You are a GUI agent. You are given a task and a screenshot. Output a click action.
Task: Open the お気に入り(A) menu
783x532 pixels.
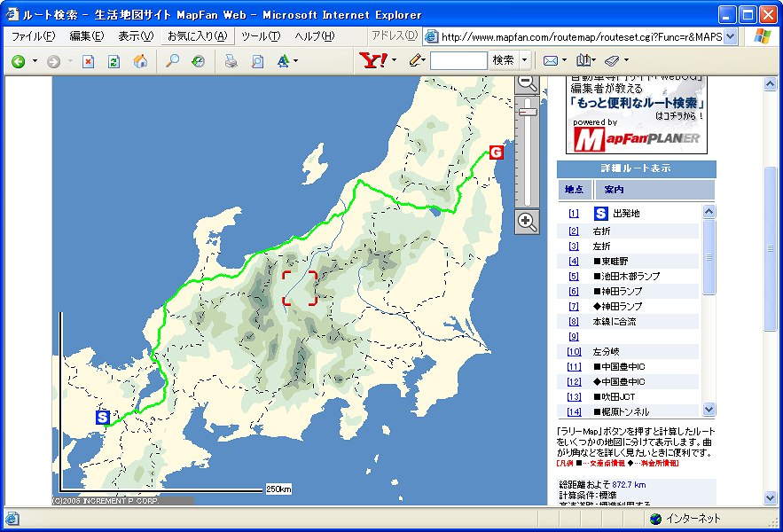click(x=197, y=36)
